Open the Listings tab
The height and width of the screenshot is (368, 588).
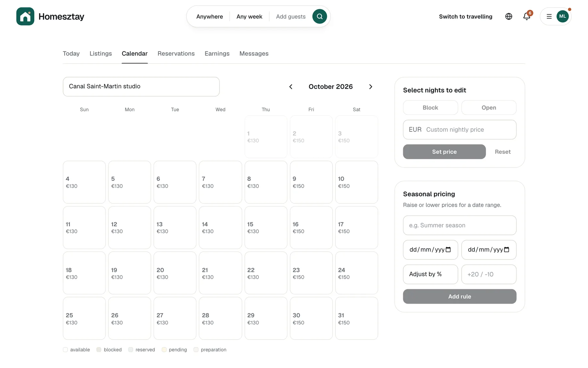click(101, 54)
